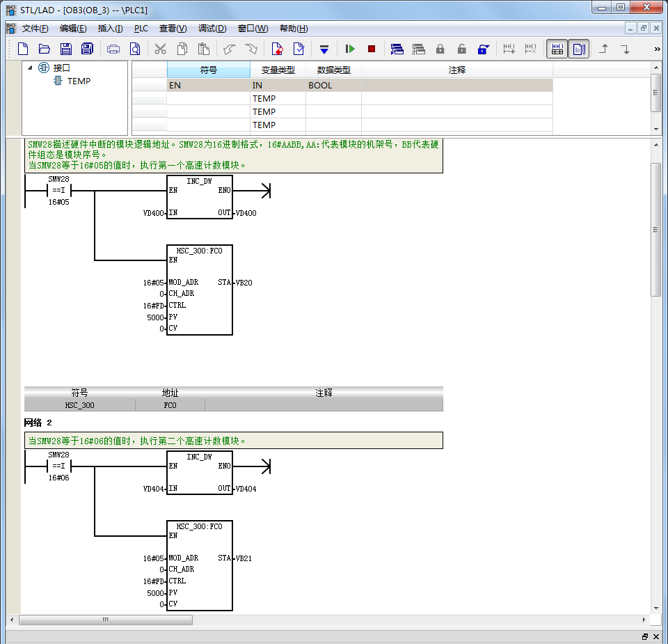Open the 插入(I) menu
Image resolution: width=668 pixels, height=644 pixels.
(x=110, y=29)
